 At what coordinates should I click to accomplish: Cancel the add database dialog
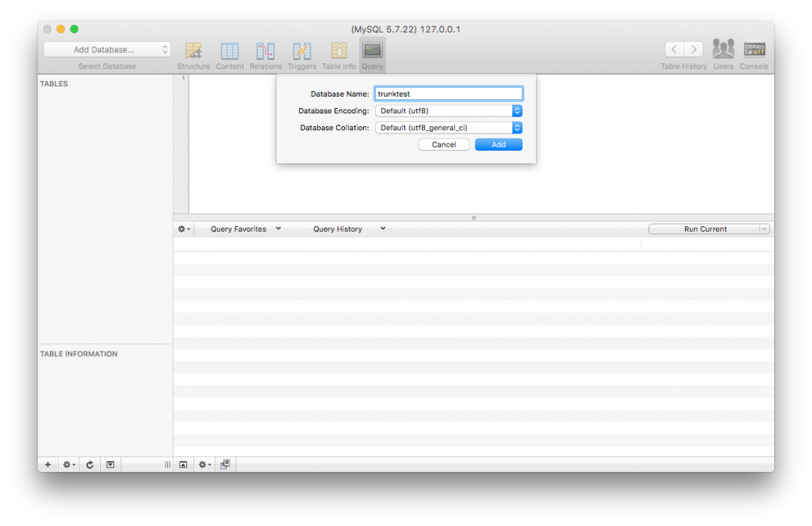point(444,144)
